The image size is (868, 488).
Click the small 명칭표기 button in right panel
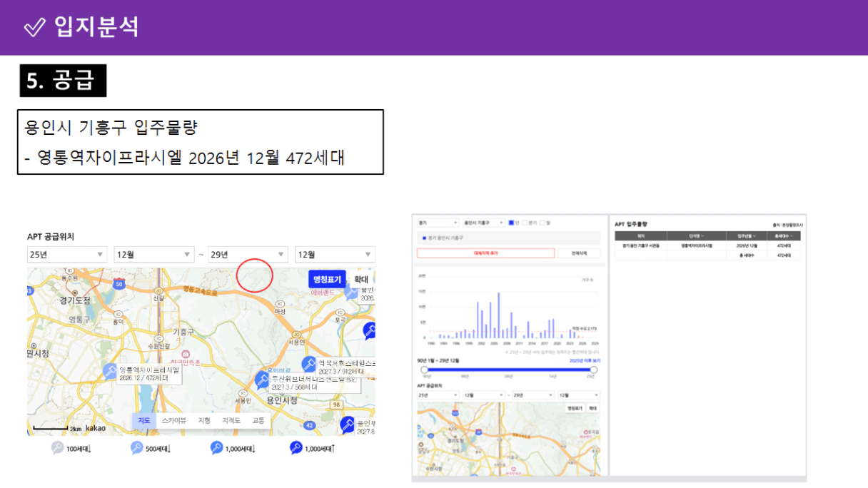575,408
